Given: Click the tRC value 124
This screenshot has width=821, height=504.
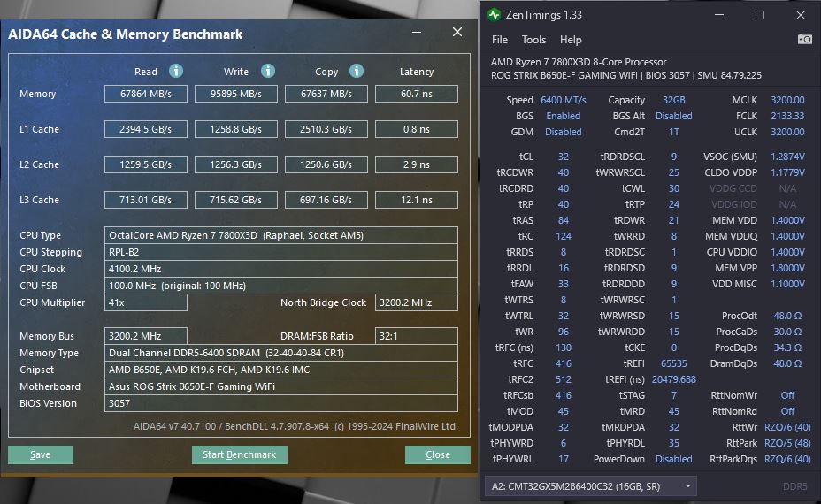Looking at the screenshot, I should [564, 236].
